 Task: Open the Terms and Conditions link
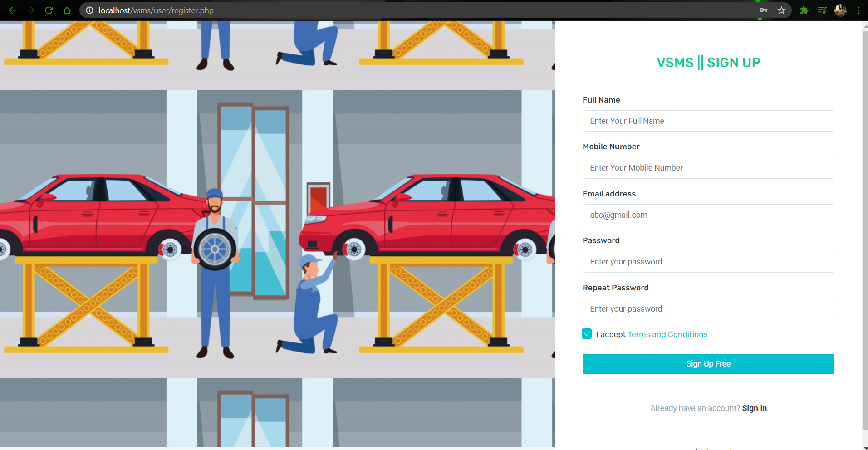667,334
